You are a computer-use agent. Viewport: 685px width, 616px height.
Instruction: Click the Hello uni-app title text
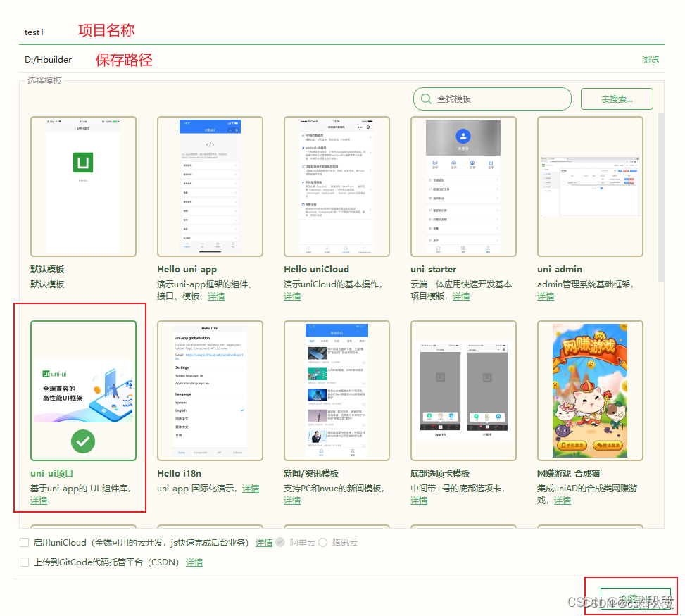coord(187,269)
